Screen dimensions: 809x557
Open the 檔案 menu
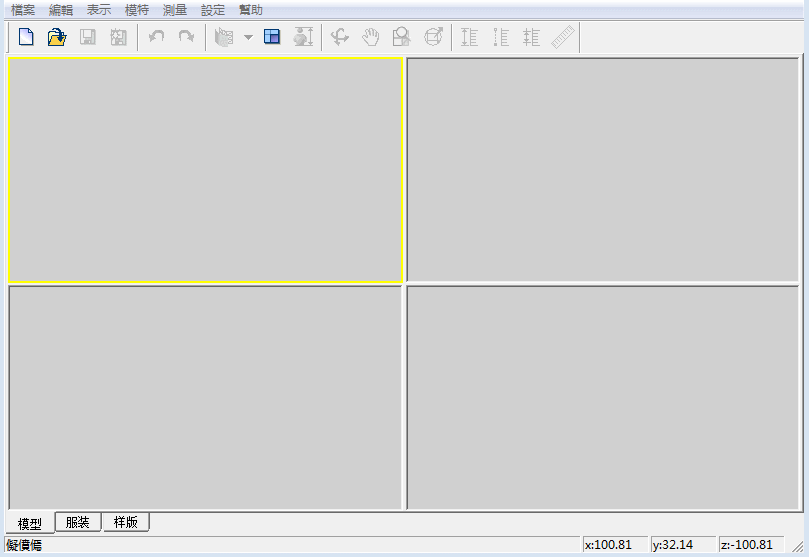(x=24, y=10)
